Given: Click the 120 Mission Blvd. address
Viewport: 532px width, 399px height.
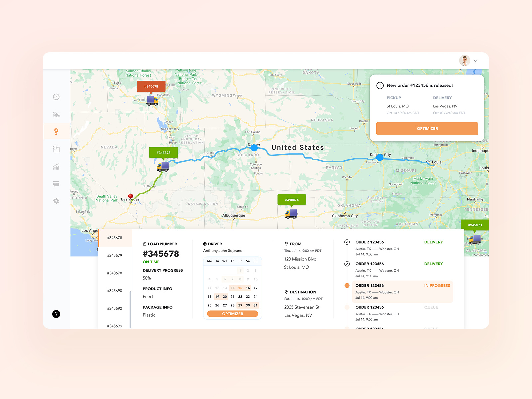Looking at the screenshot, I should tap(301, 259).
